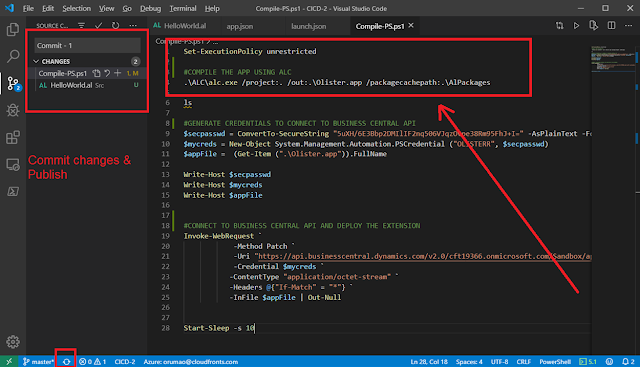
Task: Open the Edit menu
Action: [48, 9]
